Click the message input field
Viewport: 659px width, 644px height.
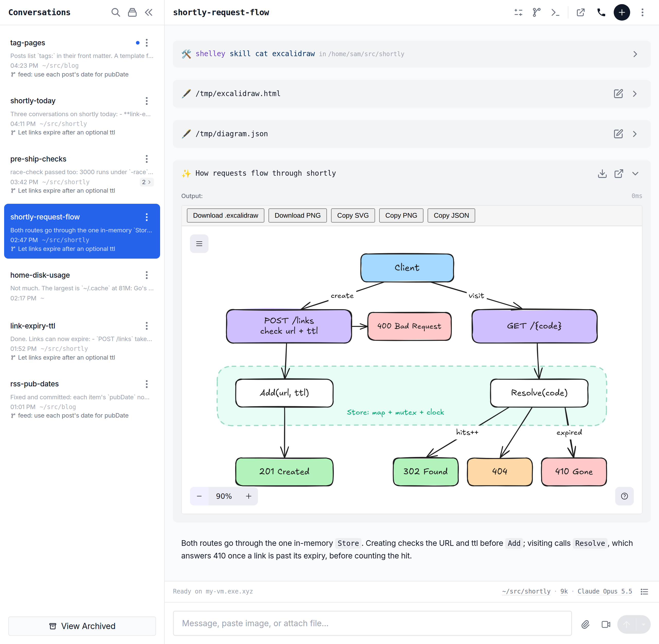coord(372,623)
